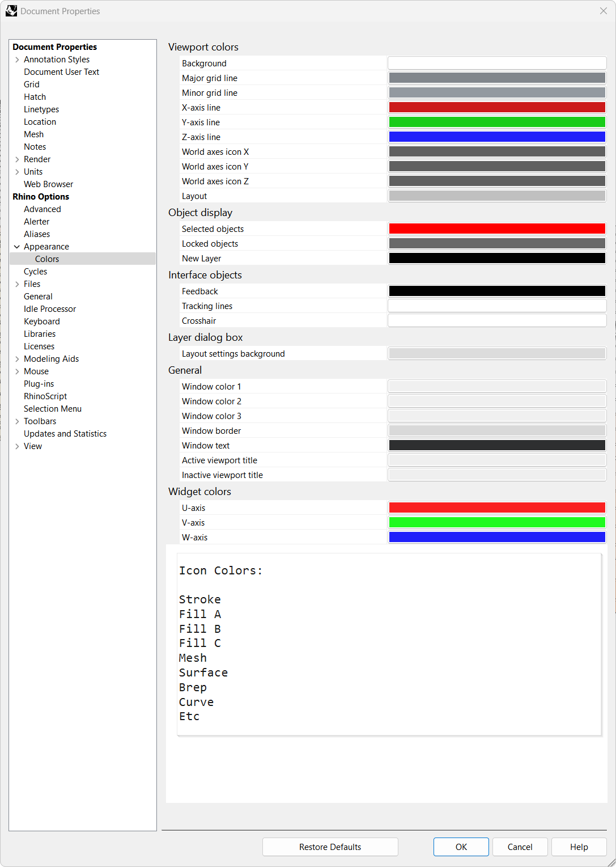Select Libraries in the tree

40,334
